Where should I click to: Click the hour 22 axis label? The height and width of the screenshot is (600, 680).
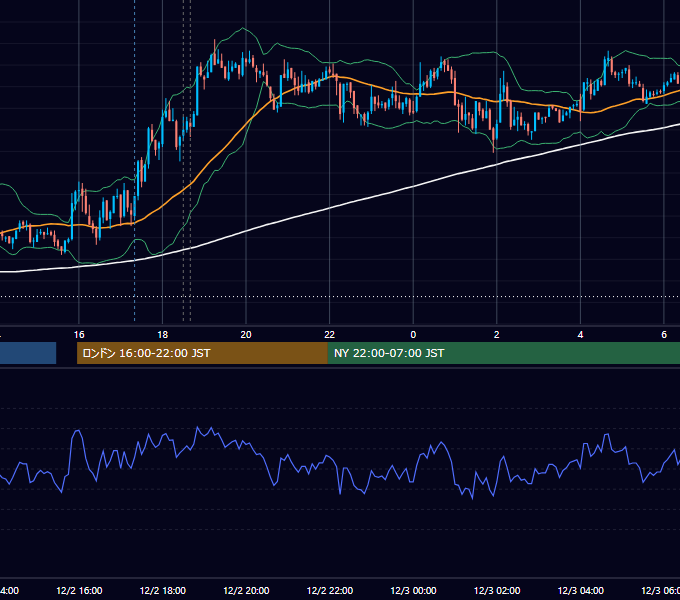point(330,335)
